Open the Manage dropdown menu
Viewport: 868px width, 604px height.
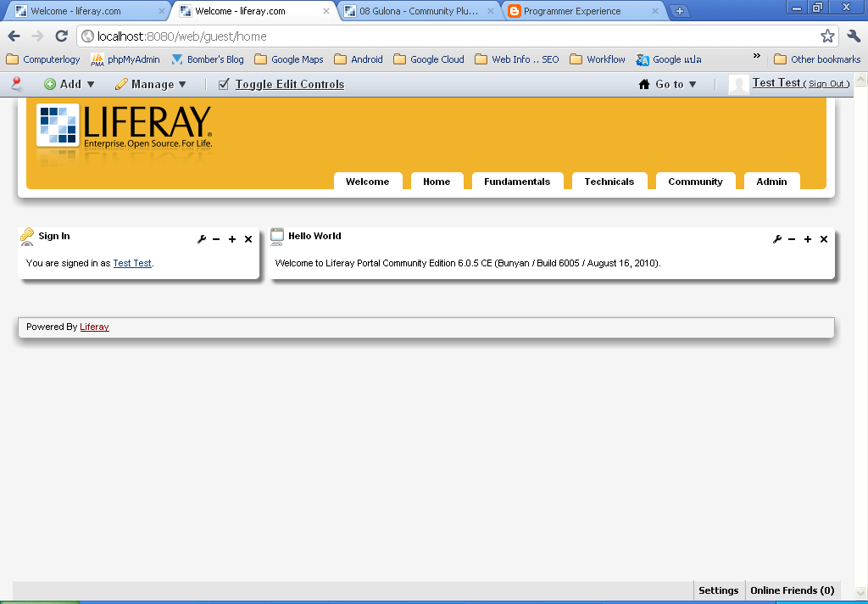tap(151, 84)
